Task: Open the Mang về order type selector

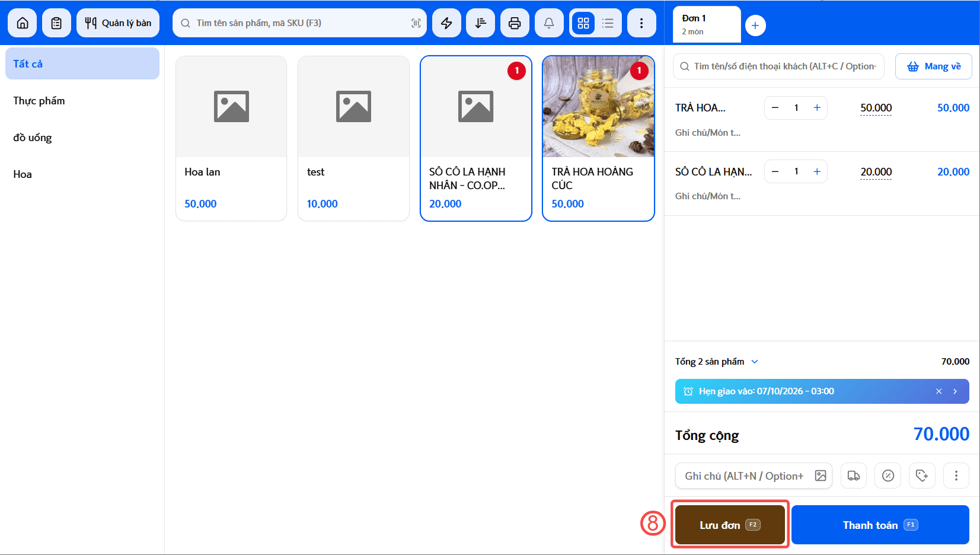Action: tap(934, 66)
